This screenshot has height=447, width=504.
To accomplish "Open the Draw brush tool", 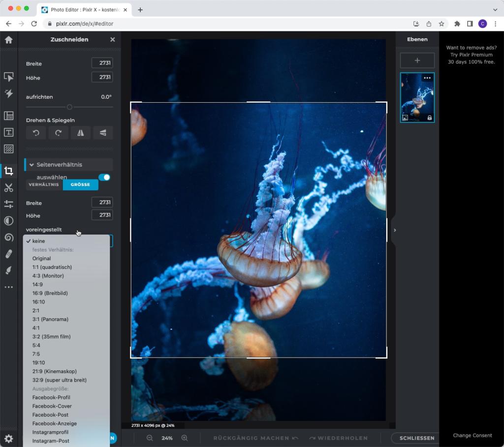I will point(8,270).
